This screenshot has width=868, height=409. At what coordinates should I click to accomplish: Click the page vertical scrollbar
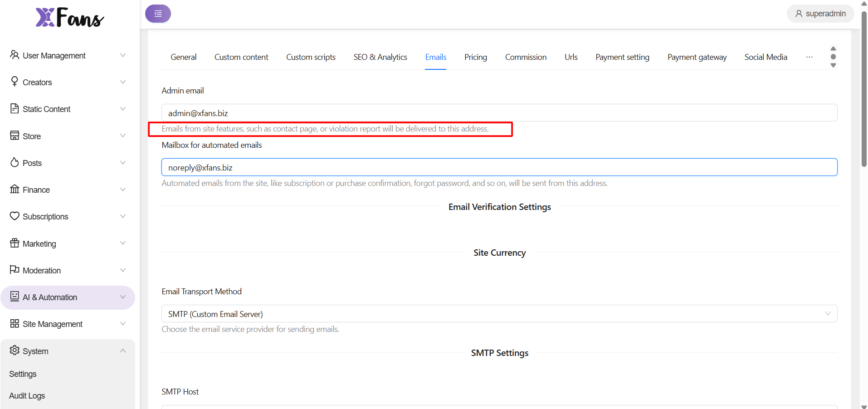pos(864,91)
